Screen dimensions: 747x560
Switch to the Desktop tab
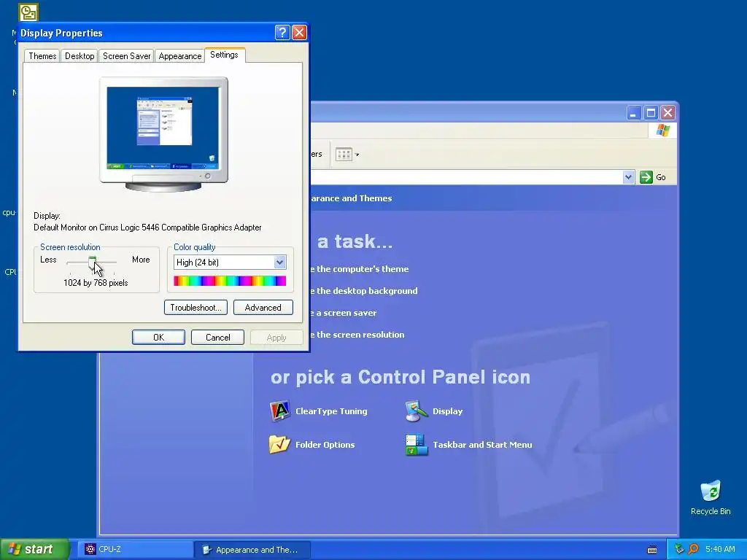80,56
